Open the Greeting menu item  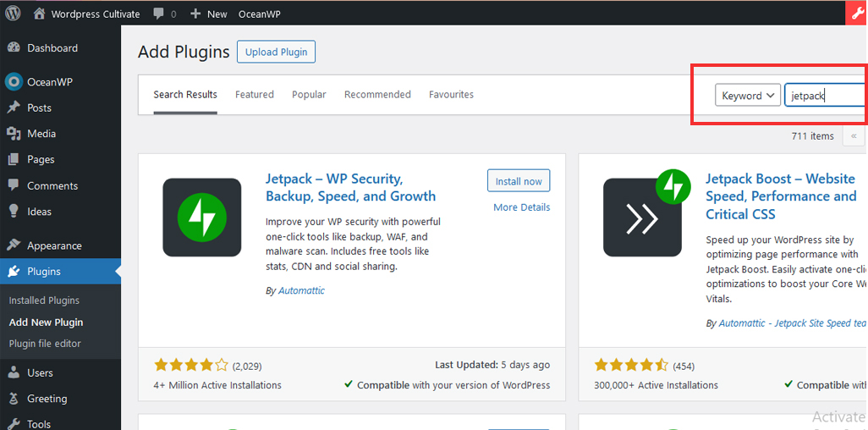coord(60,399)
